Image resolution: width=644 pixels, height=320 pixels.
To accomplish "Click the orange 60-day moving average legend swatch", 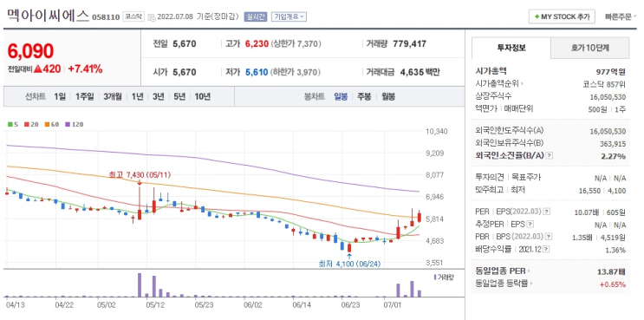I will coord(47,124).
